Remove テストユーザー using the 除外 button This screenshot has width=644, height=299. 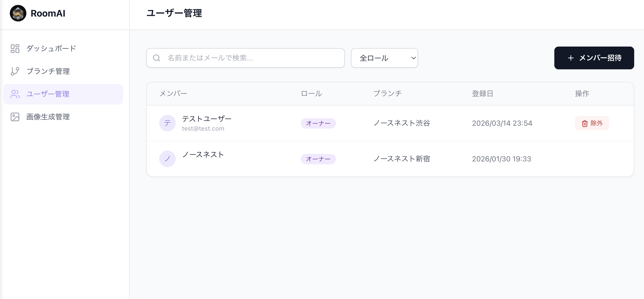point(592,123)
